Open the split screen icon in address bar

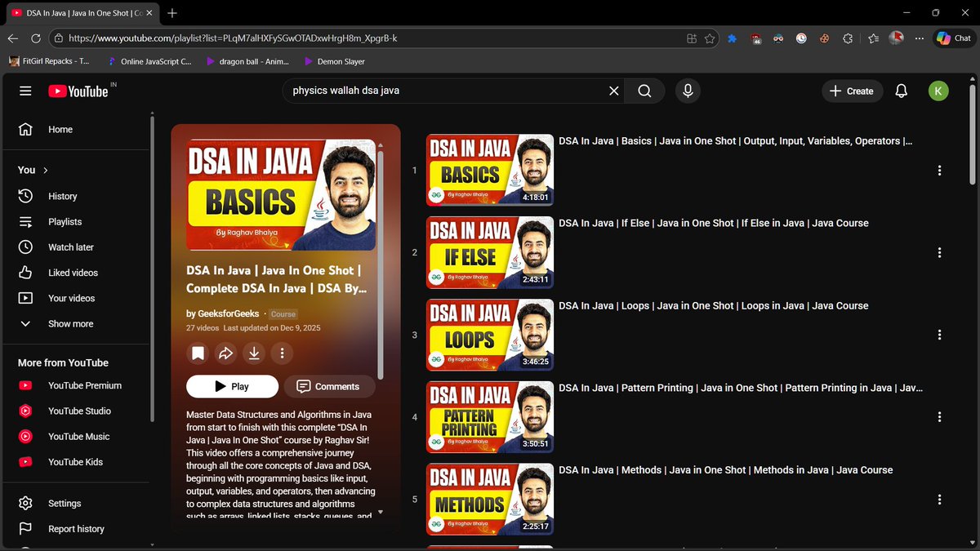(x=692, y=38)
